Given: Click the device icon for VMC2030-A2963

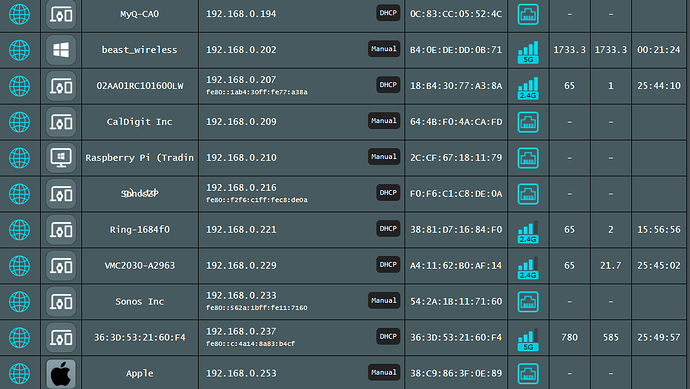Looking at the screenshot, I should (x=61, y=266).
